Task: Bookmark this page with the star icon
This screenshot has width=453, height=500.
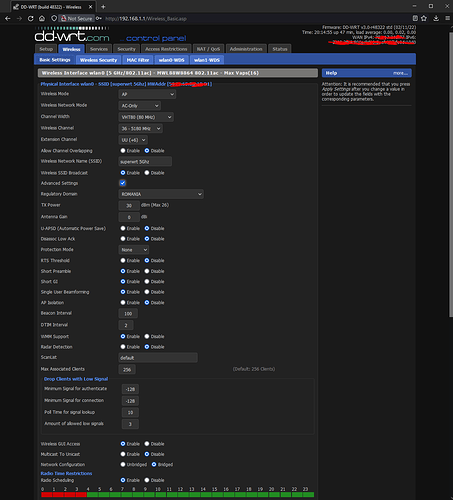Action: click(x=424, y=18)
